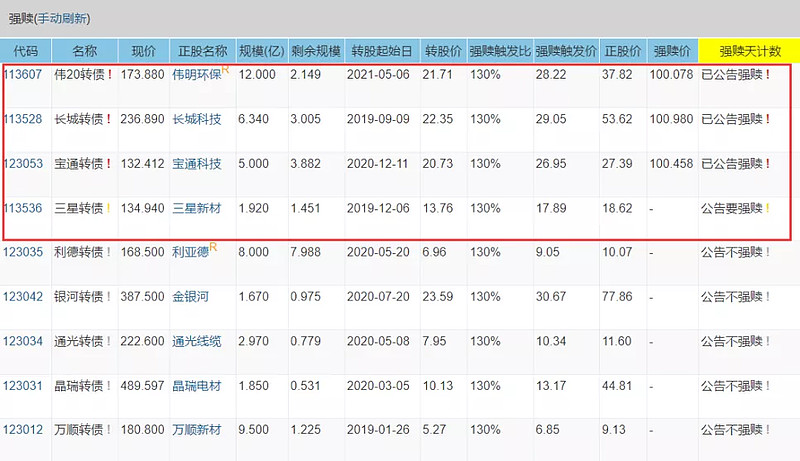Image resolution: width=800 pixels, height=461 pixels.
Task: Click red exclamation after 已公告强赎 in 113528 row
Action: click(767, 119)
